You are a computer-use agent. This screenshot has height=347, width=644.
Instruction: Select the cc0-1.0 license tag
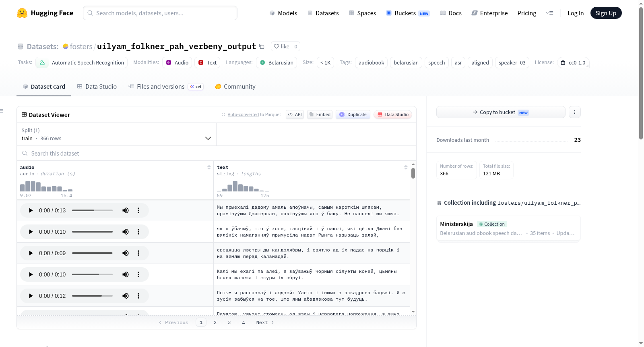(573, 62)
